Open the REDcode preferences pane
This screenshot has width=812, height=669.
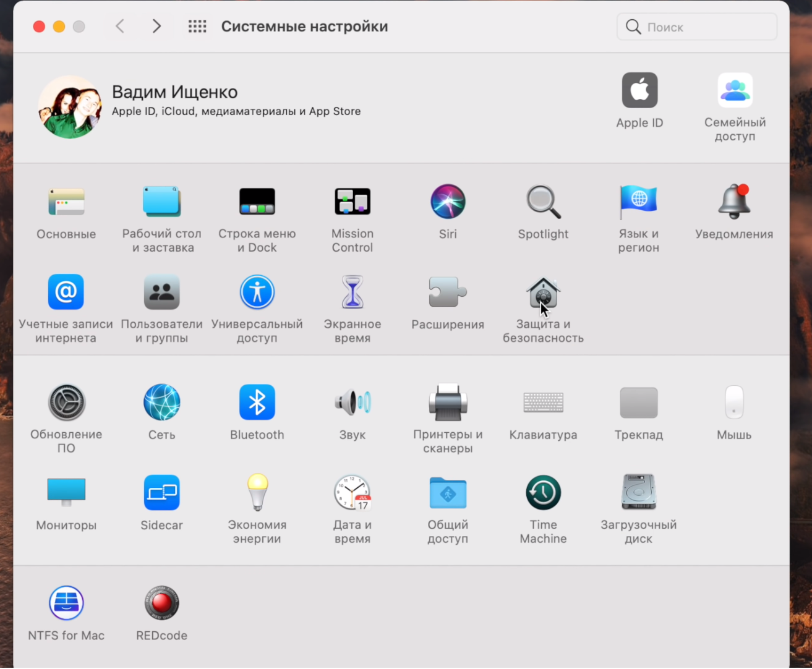[162, 603]
